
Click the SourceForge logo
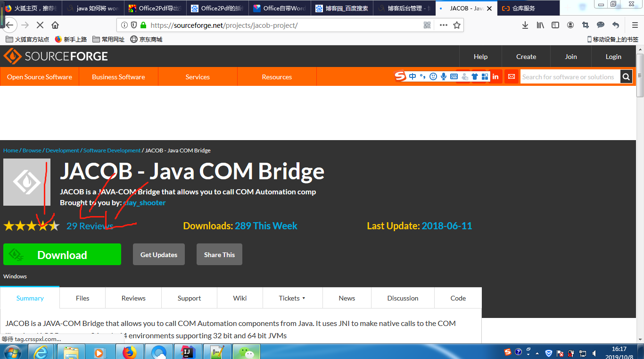(56, 57)
